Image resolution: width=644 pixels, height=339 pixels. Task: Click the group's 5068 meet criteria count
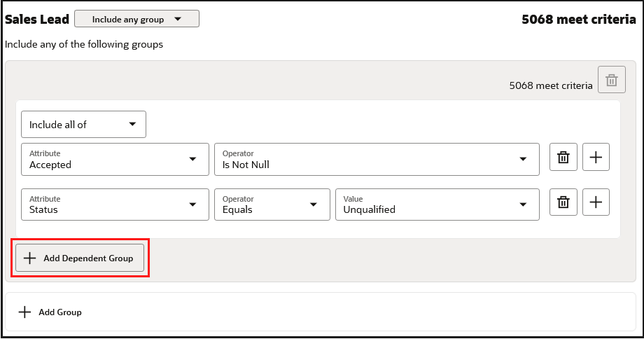click(x=551, y=85)
